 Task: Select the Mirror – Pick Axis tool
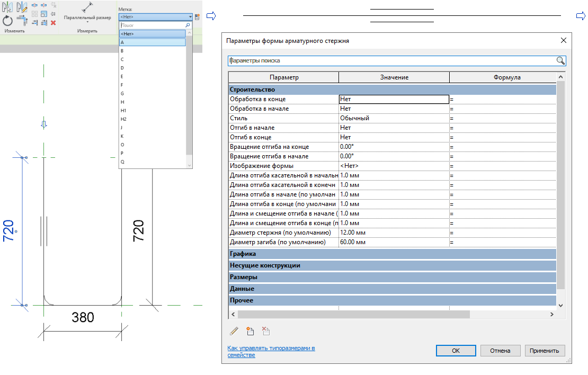click(x=7, y=7)
